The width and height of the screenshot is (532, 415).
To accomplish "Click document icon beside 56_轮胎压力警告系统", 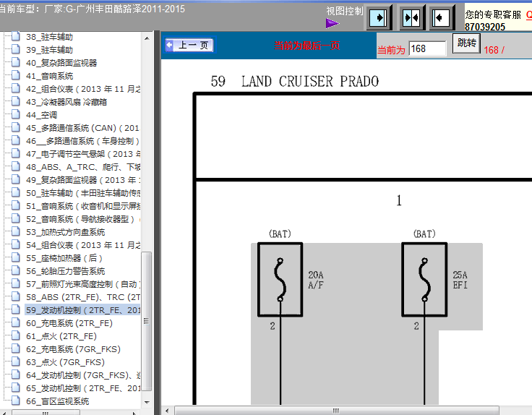I will pyautogui.click(x=16, y=270).
